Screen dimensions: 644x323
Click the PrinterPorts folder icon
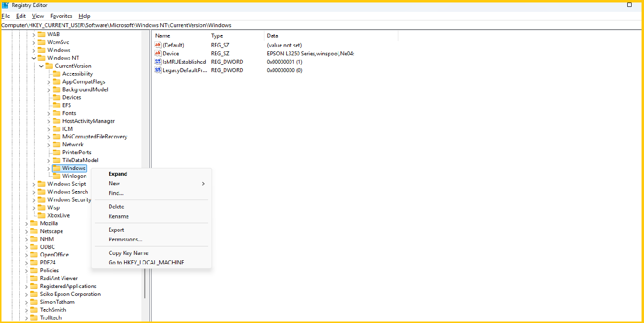click(56, 152)
